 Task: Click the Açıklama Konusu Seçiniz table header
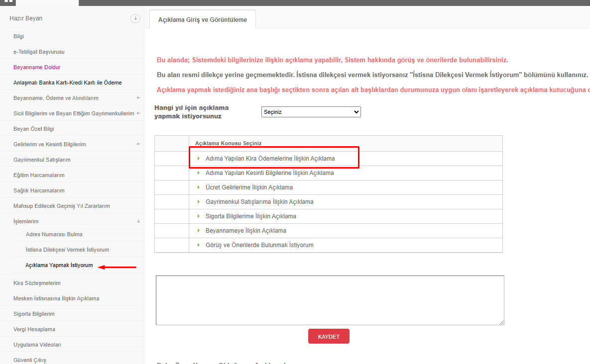pyautogui.click(x=228, y=143)
